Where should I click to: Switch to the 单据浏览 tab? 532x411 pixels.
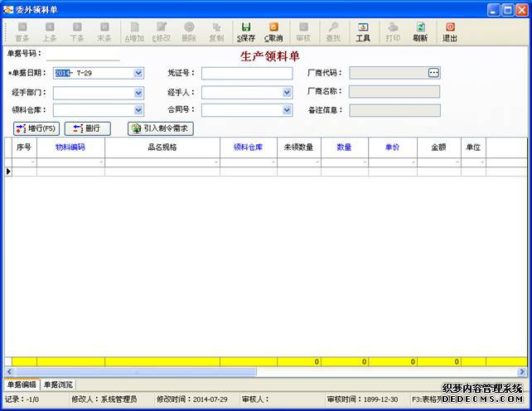coord(58,384)
